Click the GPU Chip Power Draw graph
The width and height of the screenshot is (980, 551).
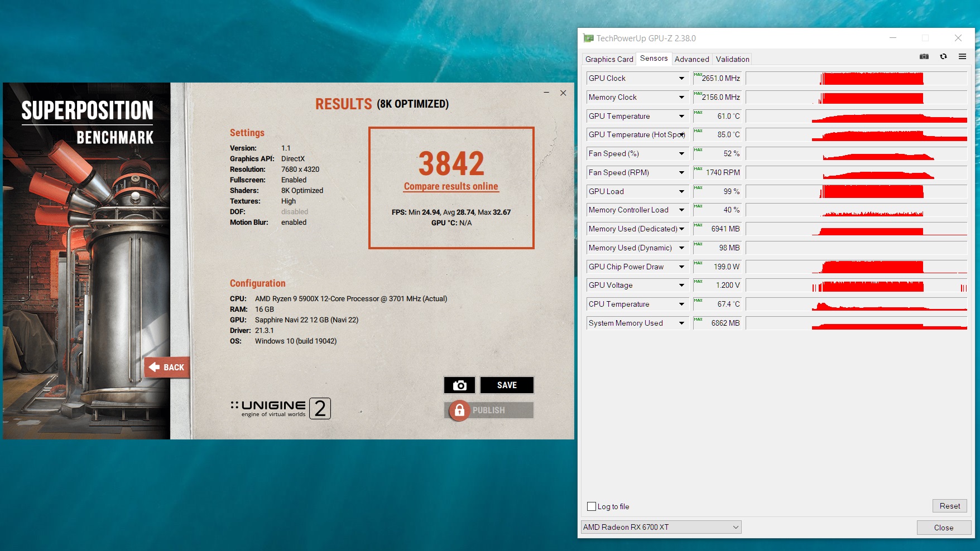(x=856, y=267)
